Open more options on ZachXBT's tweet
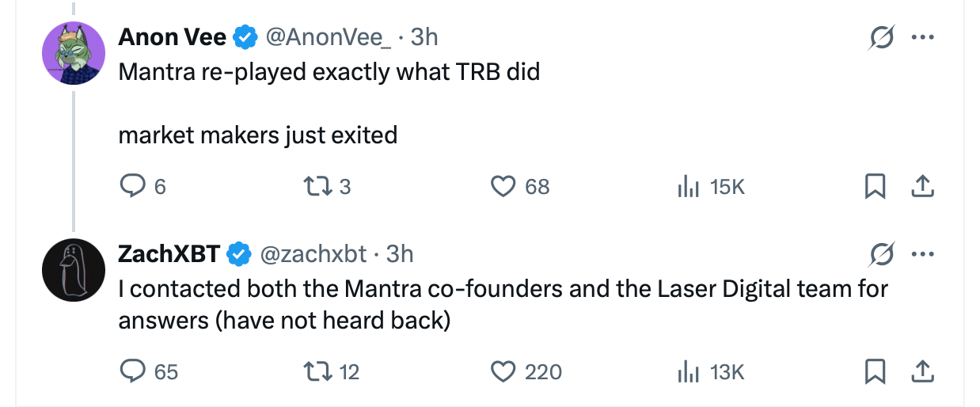This screenshot has width=980, height=407. 921,254
